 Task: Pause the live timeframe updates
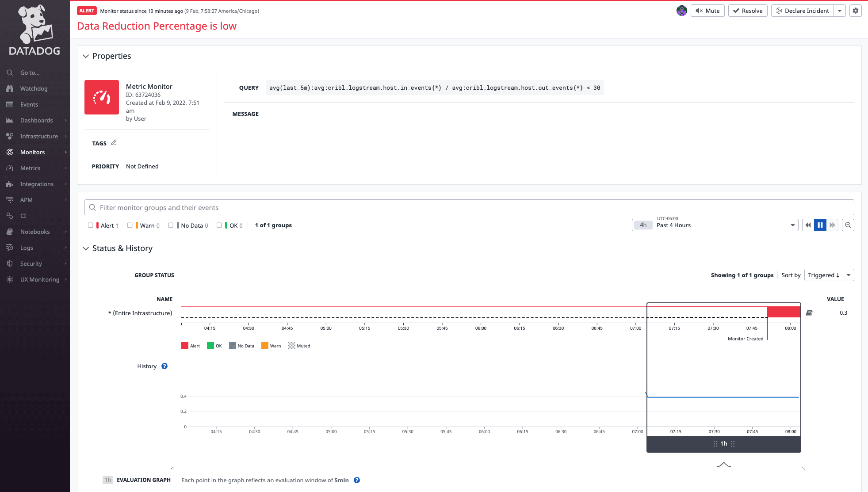coord(820,225)
